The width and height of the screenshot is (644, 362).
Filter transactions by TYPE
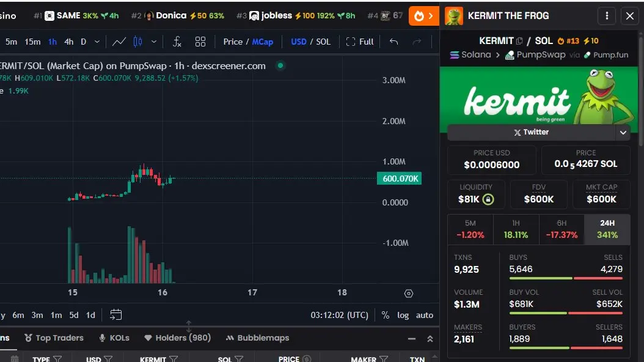[x=57, y=359]
